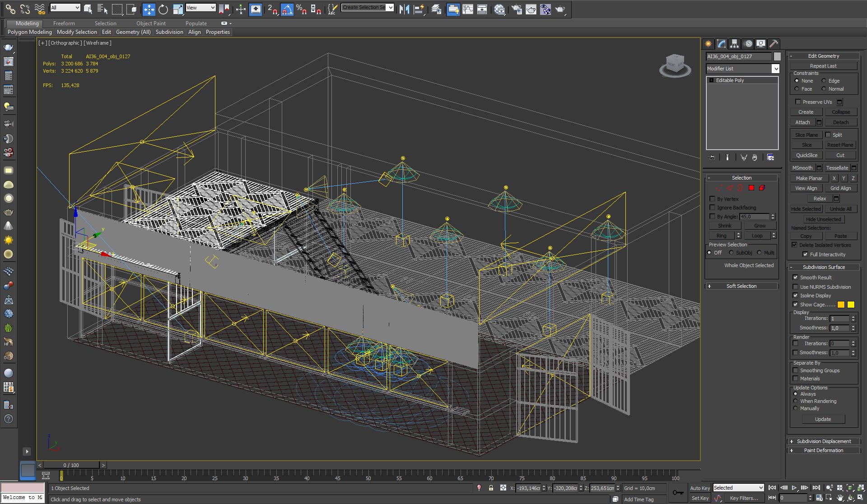Viewport: 867px width, 504px height.
Task: Click Configure Modifier Sets icon
Action: click(x=771, y=157)
